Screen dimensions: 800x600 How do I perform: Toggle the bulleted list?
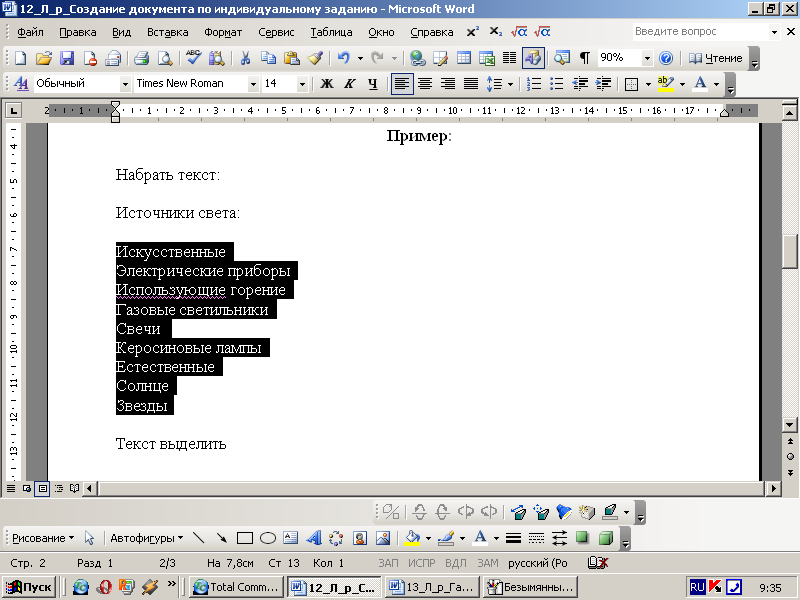click(557, 84)
